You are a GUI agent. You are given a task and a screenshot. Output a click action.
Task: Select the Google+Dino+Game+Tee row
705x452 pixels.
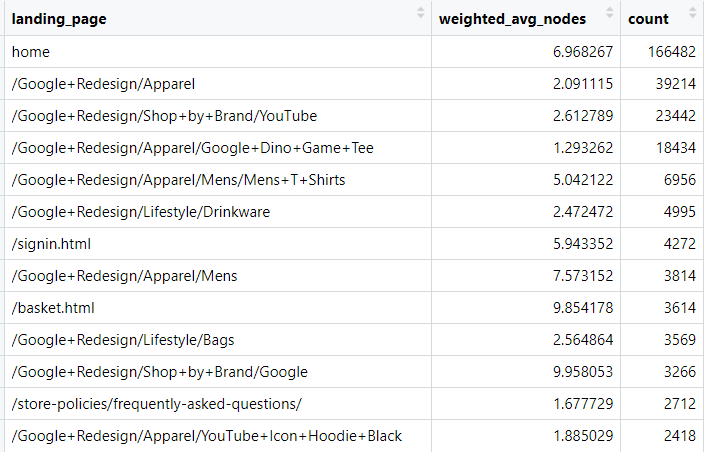click(x=192, y=148)
